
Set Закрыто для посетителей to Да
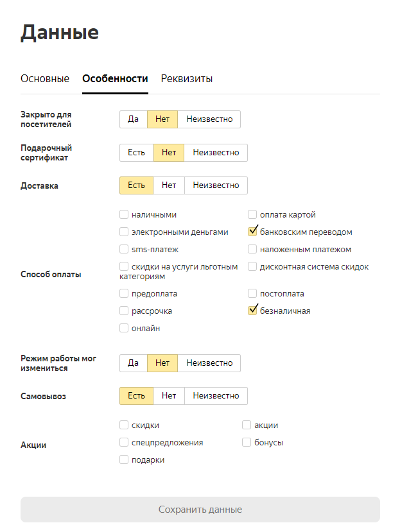[134, 119]
